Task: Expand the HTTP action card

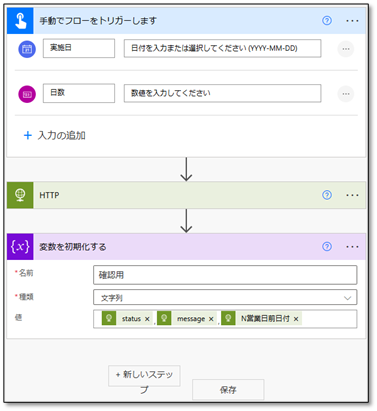Action: point(187,195)
